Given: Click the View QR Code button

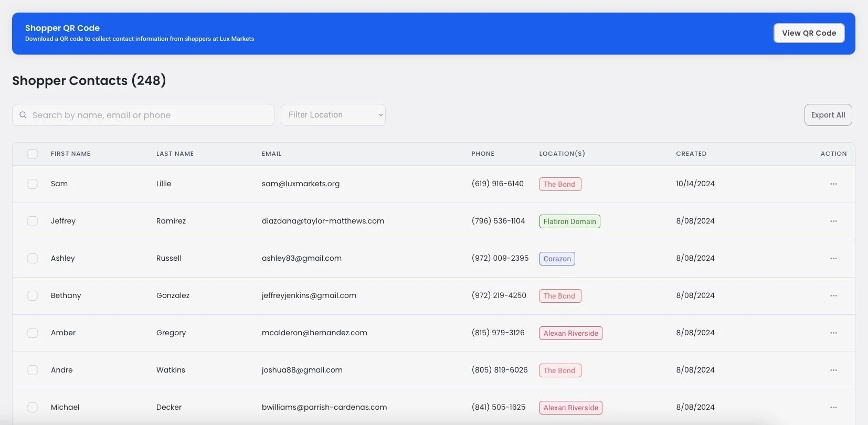Looking at the screenshot, I should (x=809, y=33).
